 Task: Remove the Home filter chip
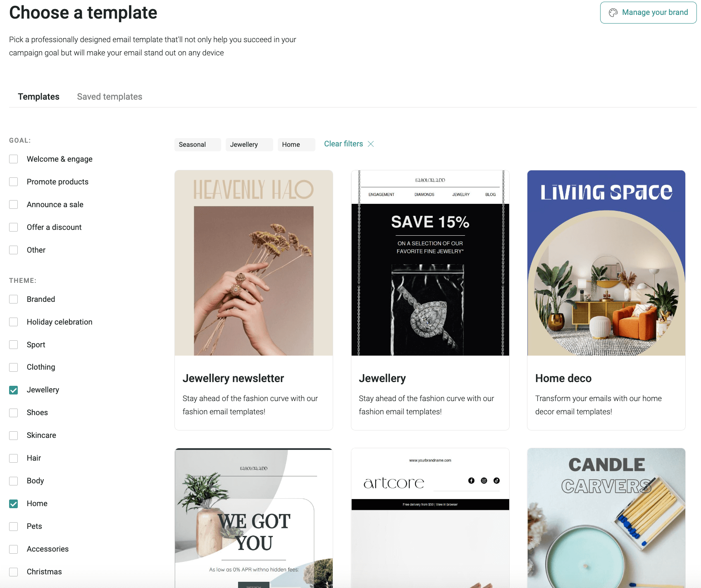(296, 144)
